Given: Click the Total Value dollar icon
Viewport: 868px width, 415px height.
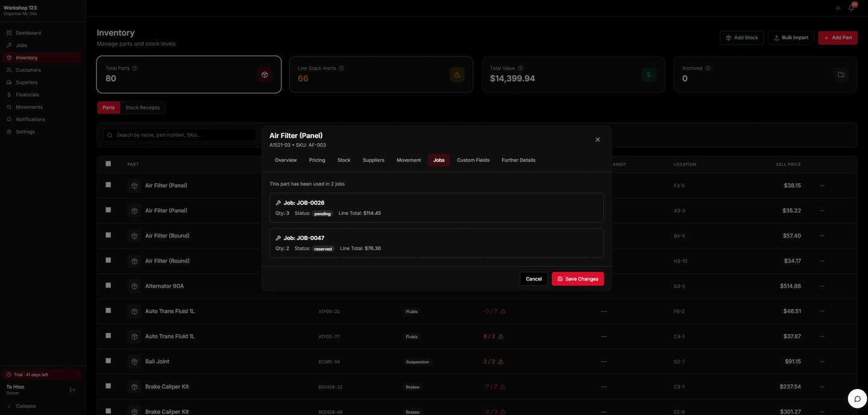Looking at the screenshot, I should click(x=649, y=75).
